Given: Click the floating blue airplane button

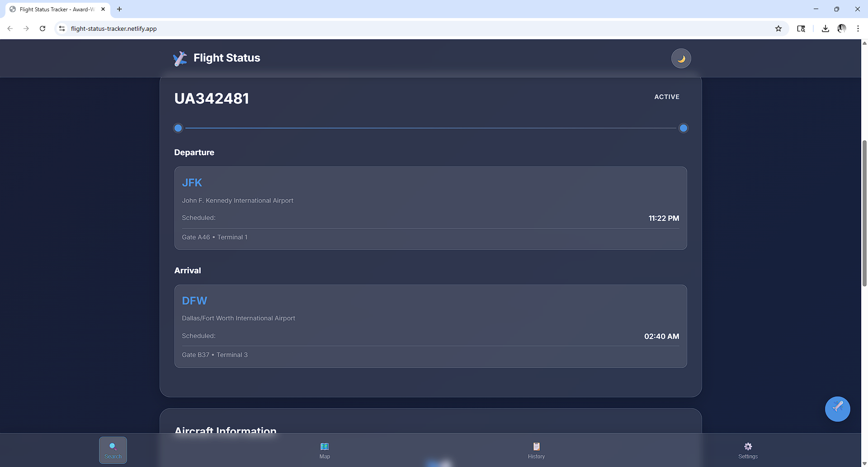Looking at the screenshot, I should [837, 409].
